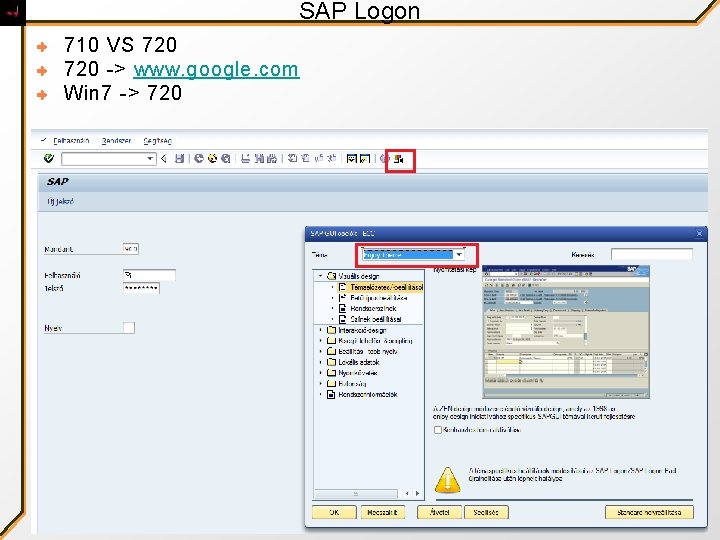Select the Színek beállításai tree item
Screen dimensions: 720x540
pyautogui.click(x=376, y=319)
